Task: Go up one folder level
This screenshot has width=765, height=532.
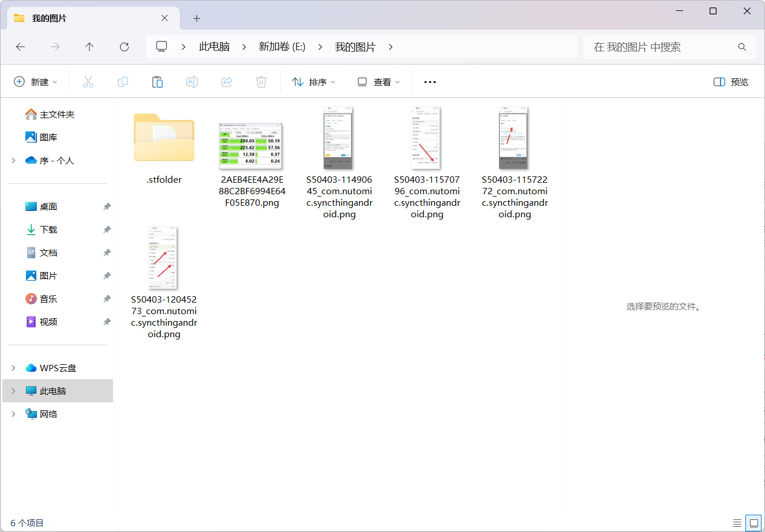Action: [89, 47]
